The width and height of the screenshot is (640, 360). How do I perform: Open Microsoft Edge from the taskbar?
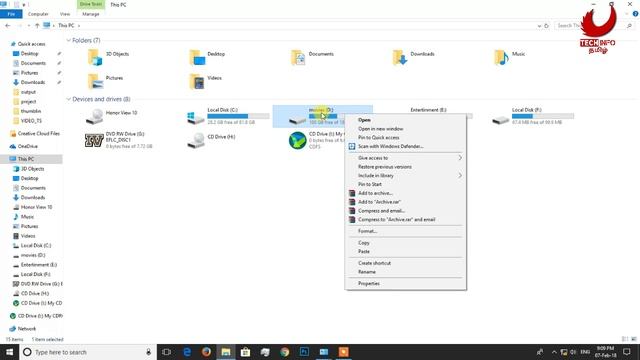tap(187, 352)
